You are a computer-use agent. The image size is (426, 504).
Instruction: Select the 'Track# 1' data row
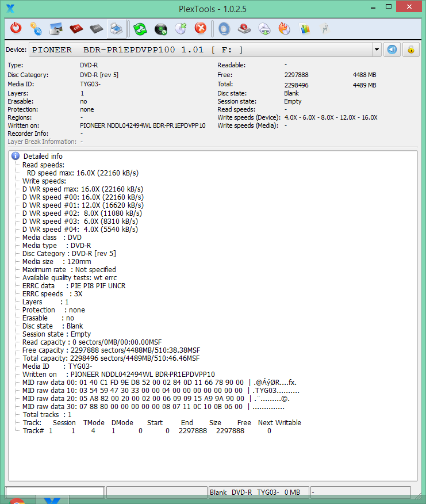147,430
